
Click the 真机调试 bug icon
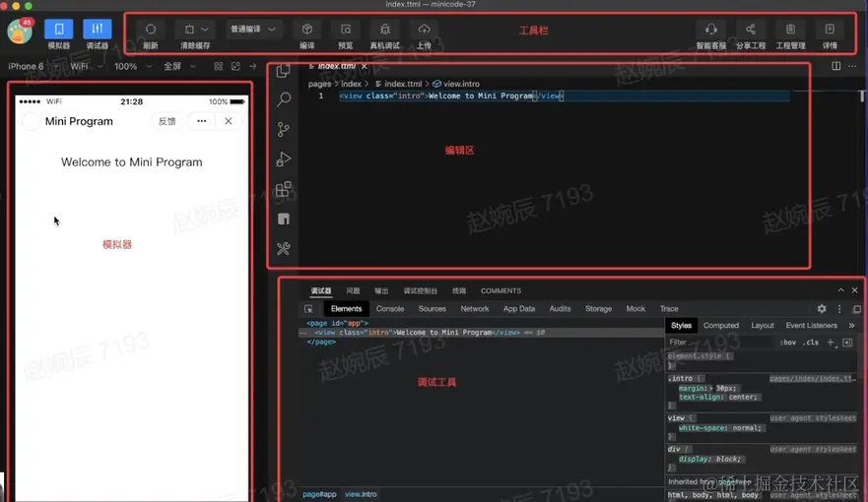click(x=385, y=30)
